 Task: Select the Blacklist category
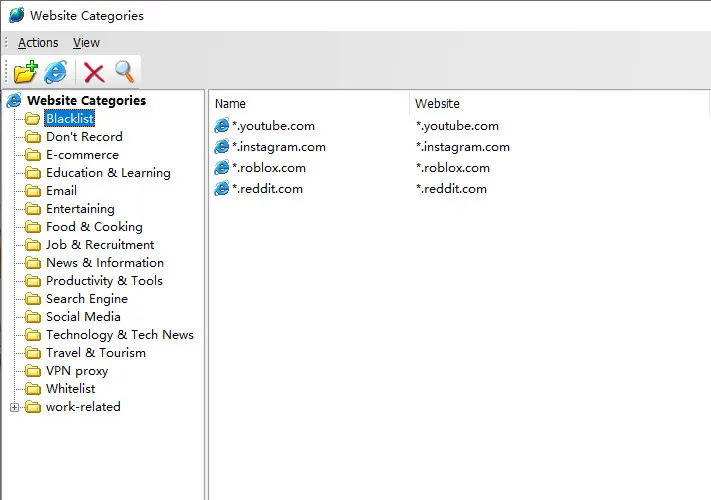pos(70,119)
